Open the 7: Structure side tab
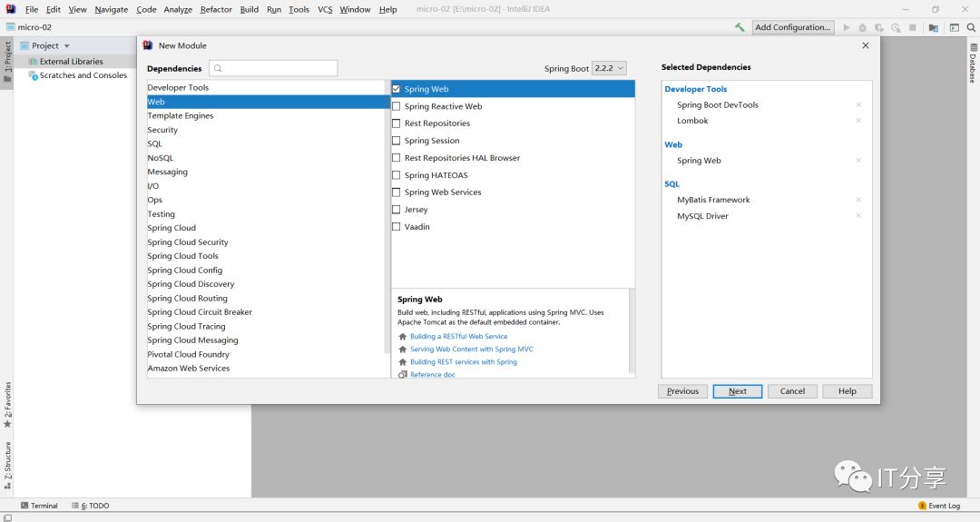 pos(7,465)
